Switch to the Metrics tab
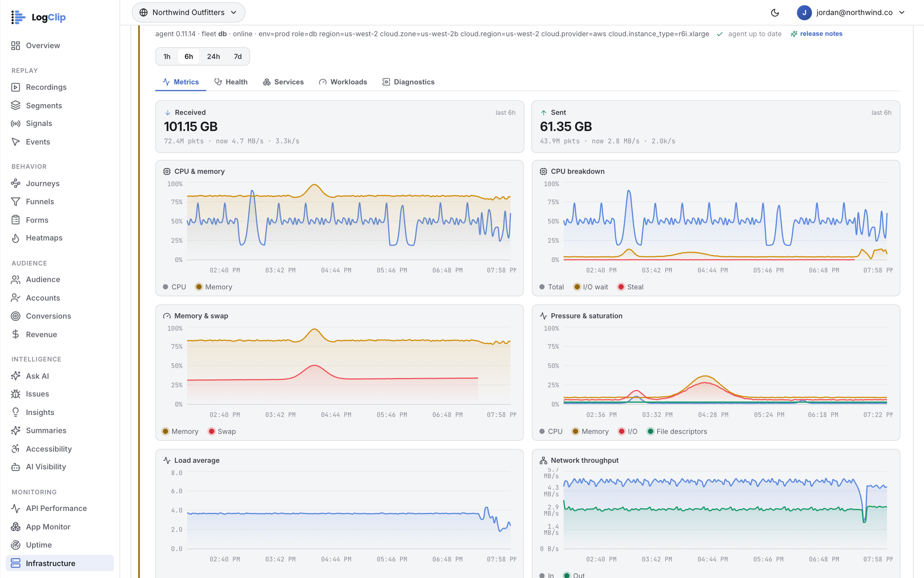Viewport: 924px width, 578px height. [x=181, y=82]
